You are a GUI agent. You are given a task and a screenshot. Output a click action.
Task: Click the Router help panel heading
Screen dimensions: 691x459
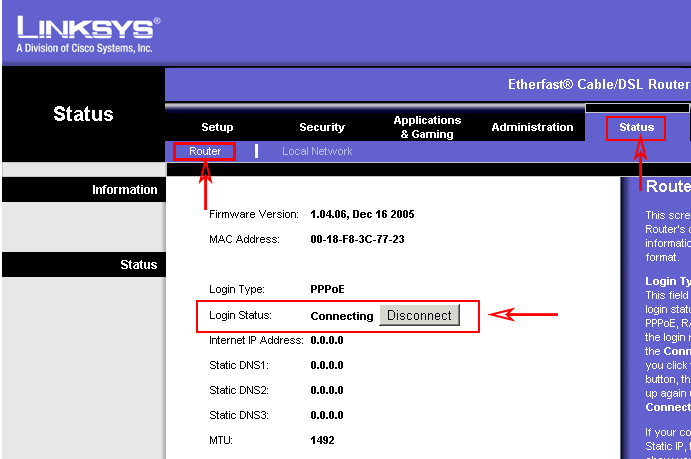(667, 187)
